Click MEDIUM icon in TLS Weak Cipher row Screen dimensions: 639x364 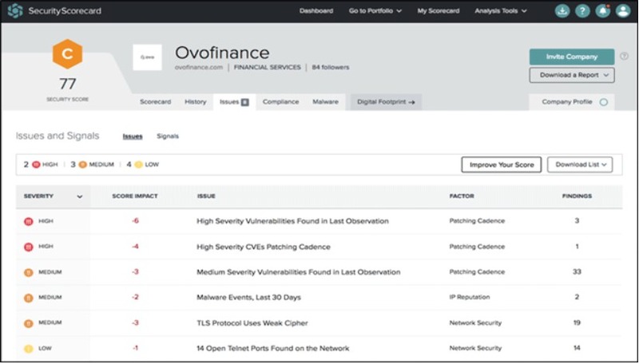(29, 323)
